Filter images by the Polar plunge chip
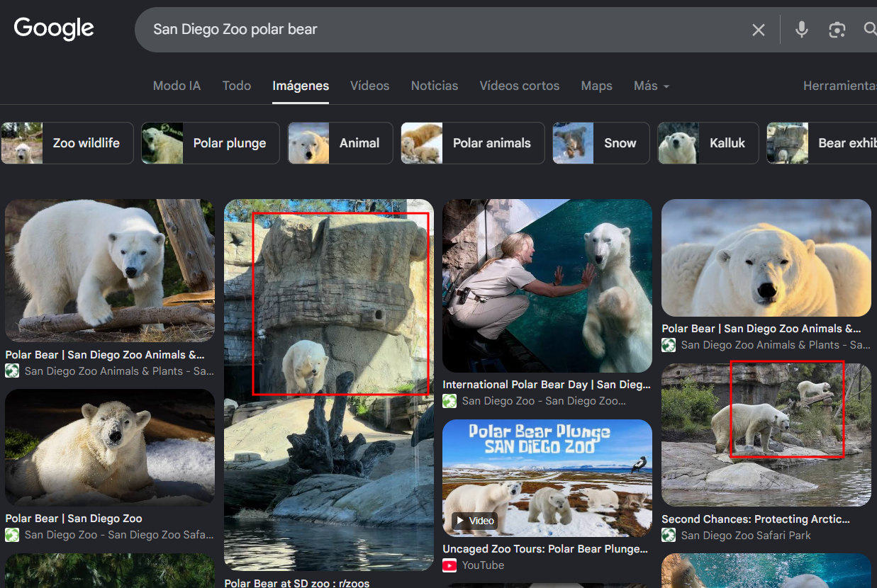 click(x=211, y=143)
